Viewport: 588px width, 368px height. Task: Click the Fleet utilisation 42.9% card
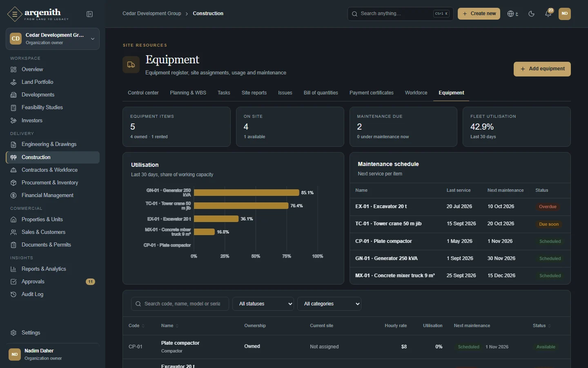coord(517,127)
